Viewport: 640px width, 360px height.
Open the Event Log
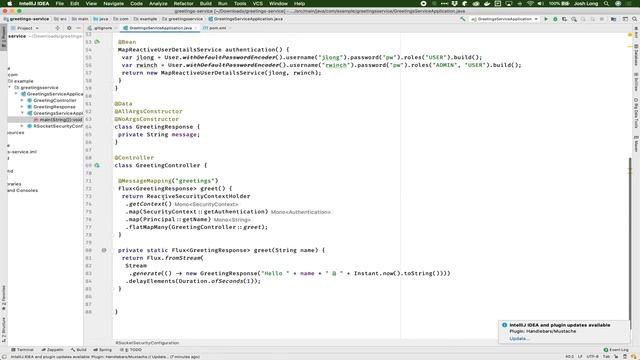(x=616, y=350)
